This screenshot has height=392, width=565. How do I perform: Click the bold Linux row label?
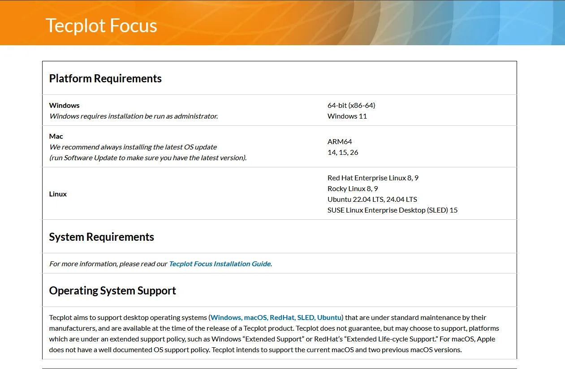pos(58,194)
